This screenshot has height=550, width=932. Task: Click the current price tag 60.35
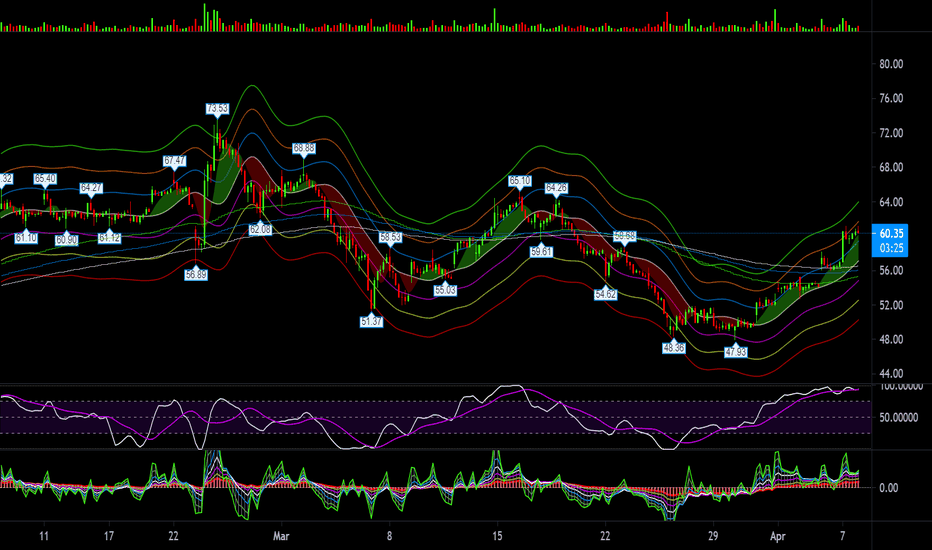click(x=891, y=234)
